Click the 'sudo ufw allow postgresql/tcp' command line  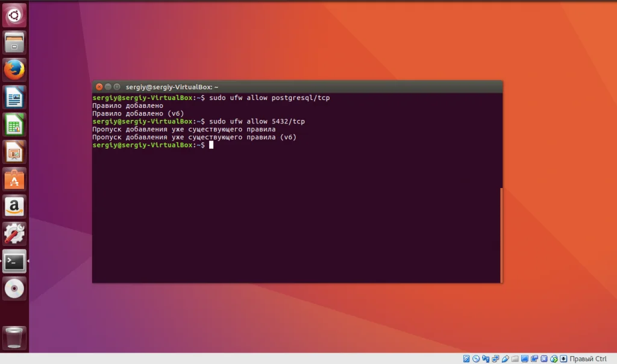point(269,98)
